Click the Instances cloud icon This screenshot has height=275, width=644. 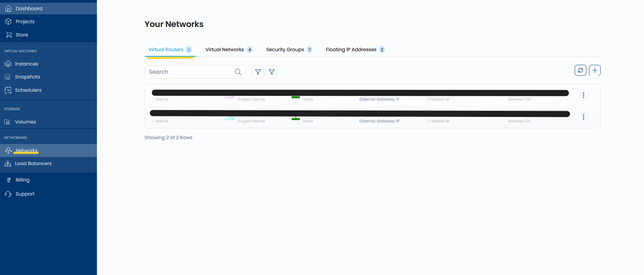point(8,64)
